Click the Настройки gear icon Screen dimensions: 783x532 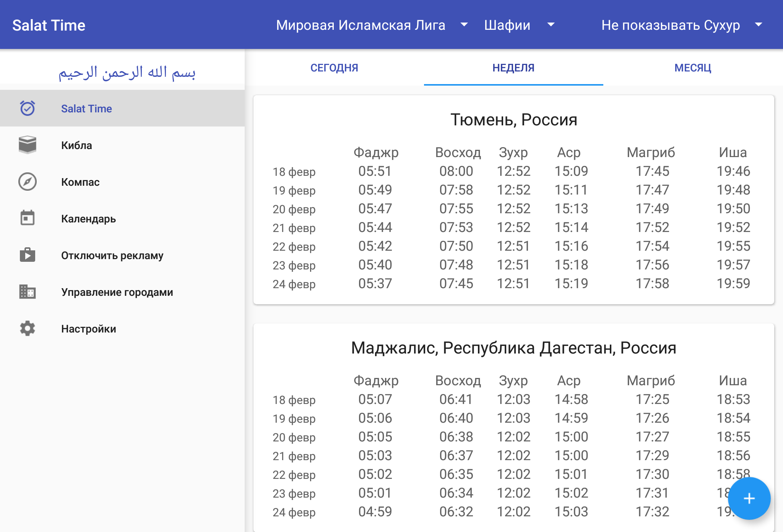pyautogui.click(x=28, y=328)
